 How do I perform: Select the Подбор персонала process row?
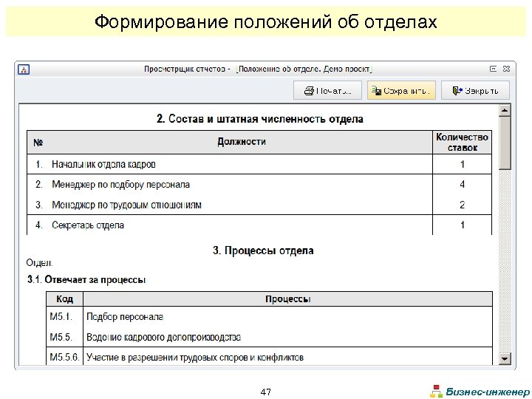coord(125,317)
